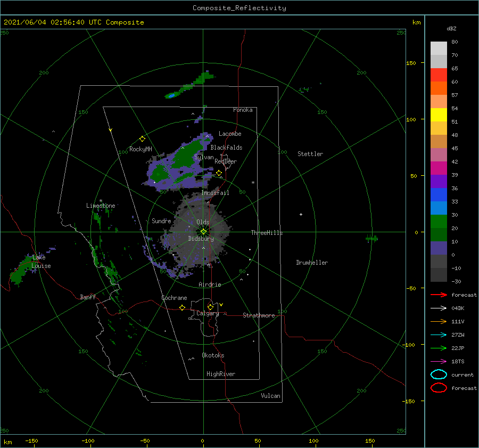The height and width of the screenshot is (448, 479).
Task: Click the asterisk marker east of Innisfail
Action: (253, 183)
